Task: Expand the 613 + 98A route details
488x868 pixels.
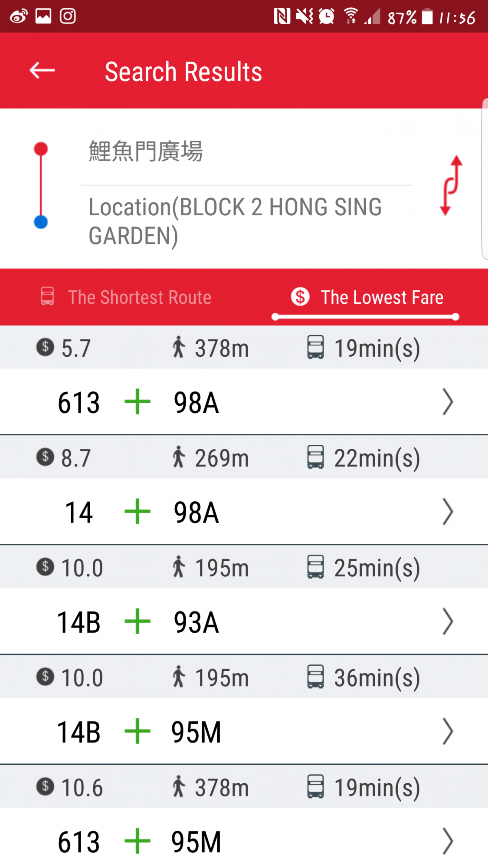Action: (447, 402)
